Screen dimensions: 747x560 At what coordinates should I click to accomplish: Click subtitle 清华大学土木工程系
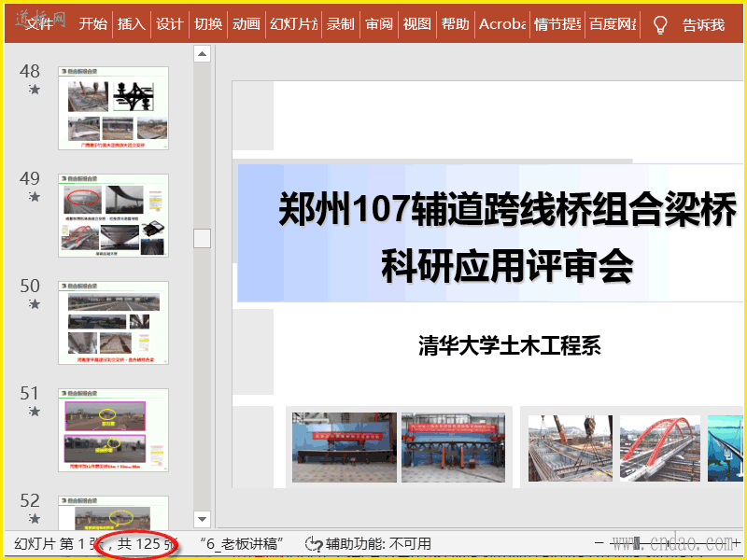click(x=509, y=345)
